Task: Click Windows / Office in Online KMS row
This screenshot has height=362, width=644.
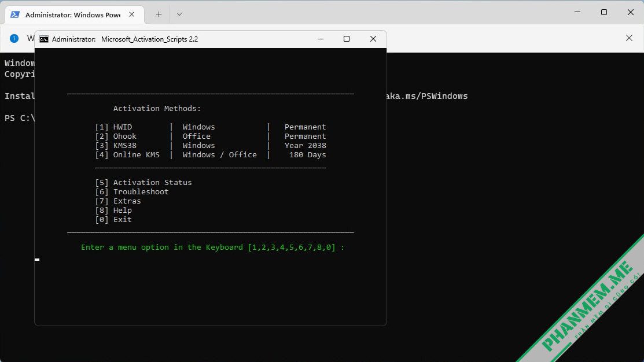Action: click(x=220, y=155)
